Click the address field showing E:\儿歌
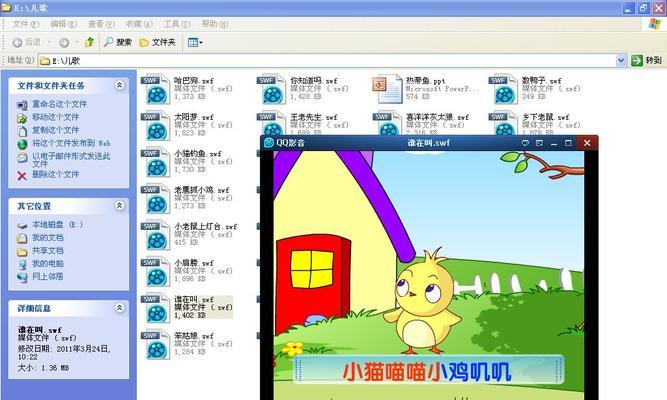The image size is (667, 400). (x=327, y=60)
